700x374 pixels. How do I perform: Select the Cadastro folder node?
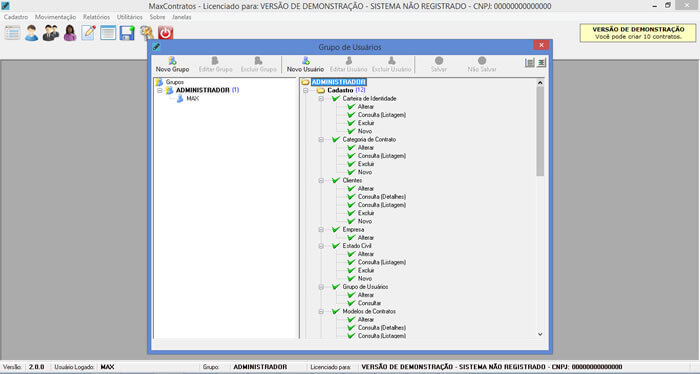(340, 90)
